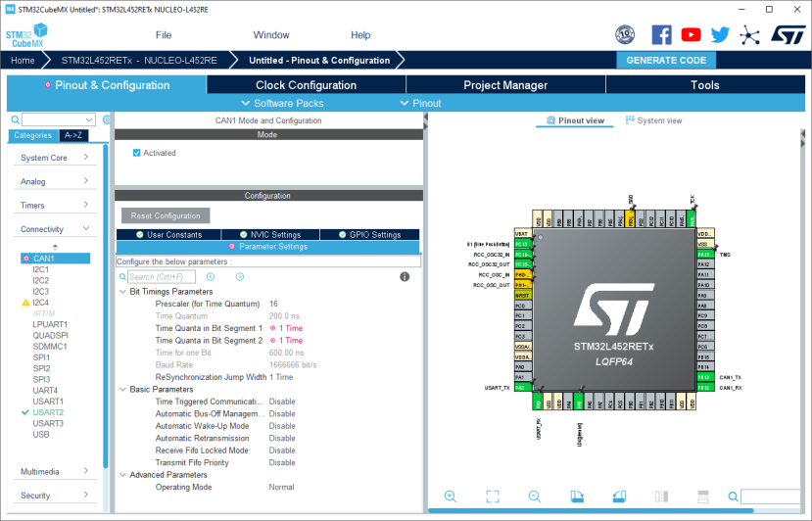Click the category list vertical scrollbar
The image size is (812, 521).
[x=106, y=306]
